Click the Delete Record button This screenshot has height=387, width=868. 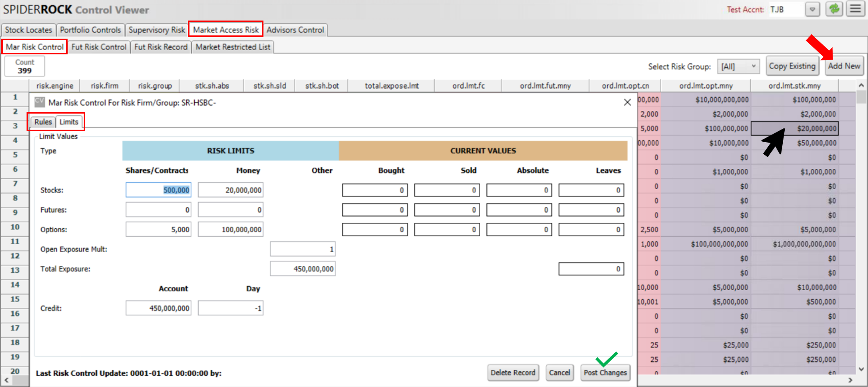512,373
